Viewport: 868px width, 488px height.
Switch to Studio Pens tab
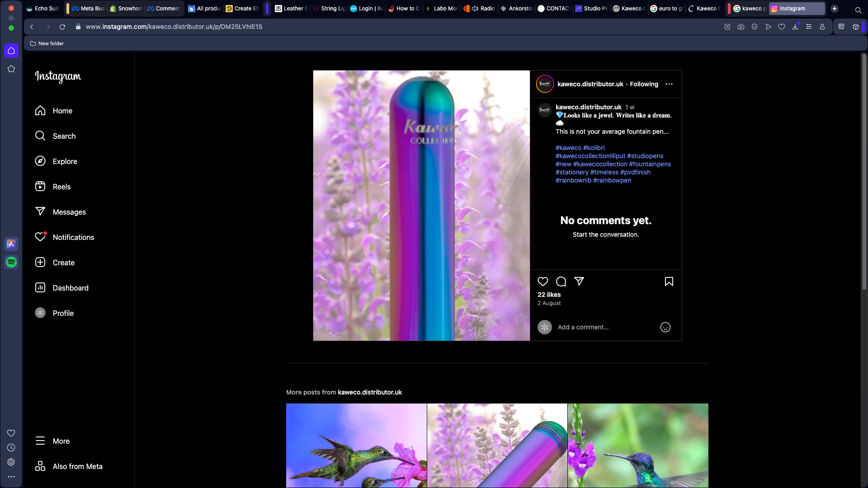(591, 9)
